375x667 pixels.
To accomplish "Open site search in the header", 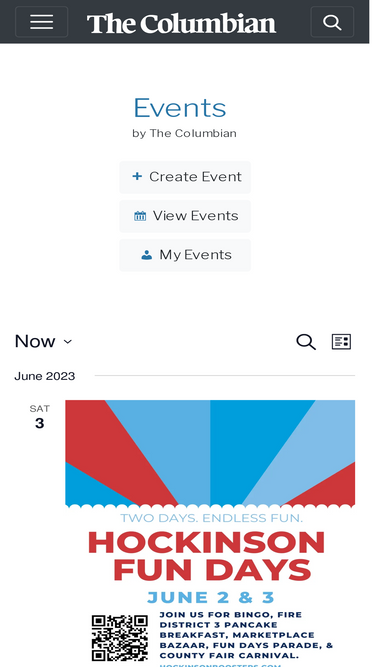I will point(332,22).
